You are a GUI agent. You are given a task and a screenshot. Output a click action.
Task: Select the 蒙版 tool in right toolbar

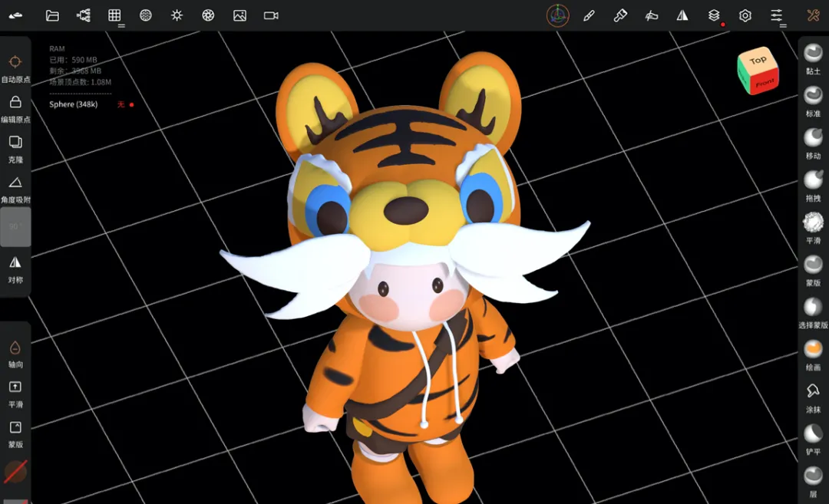coord(813,271)
